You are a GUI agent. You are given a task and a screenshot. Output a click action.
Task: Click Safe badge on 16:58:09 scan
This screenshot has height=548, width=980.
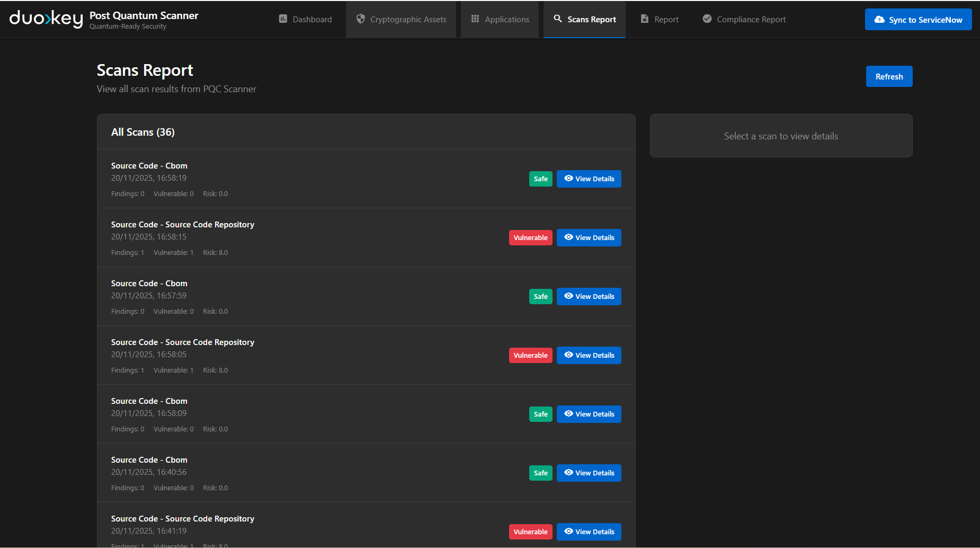click(540, 414)
